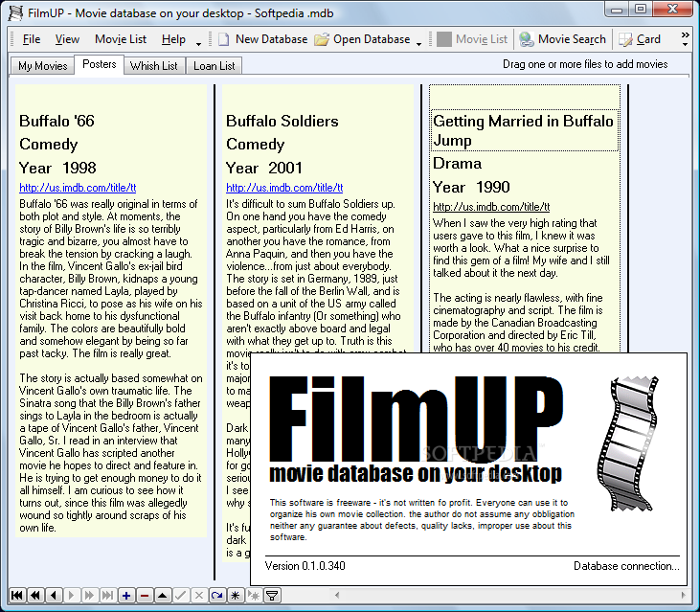The width and height of the screenshot is (700, 612).
Task: Expand menu bar overflow arrow after Help
Action: click(x=198, y=44)
